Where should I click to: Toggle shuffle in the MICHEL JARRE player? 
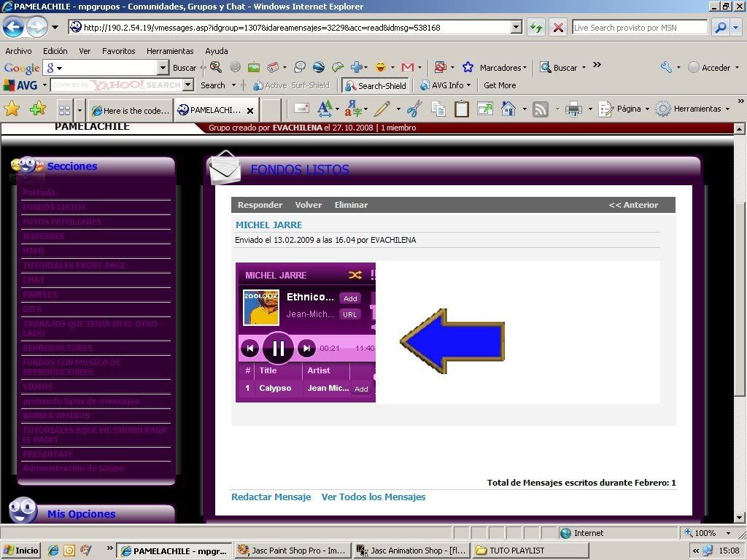355,275
